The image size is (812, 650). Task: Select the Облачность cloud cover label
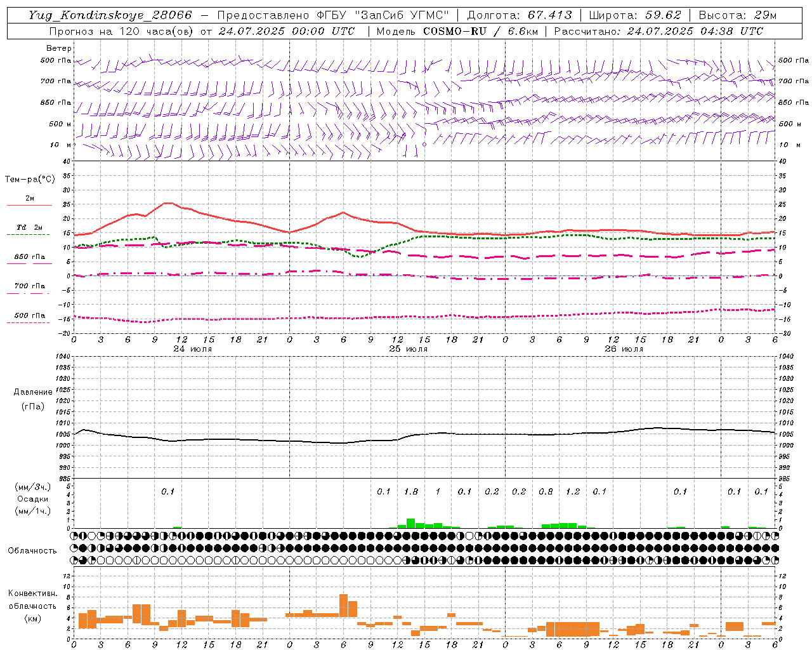32,551
